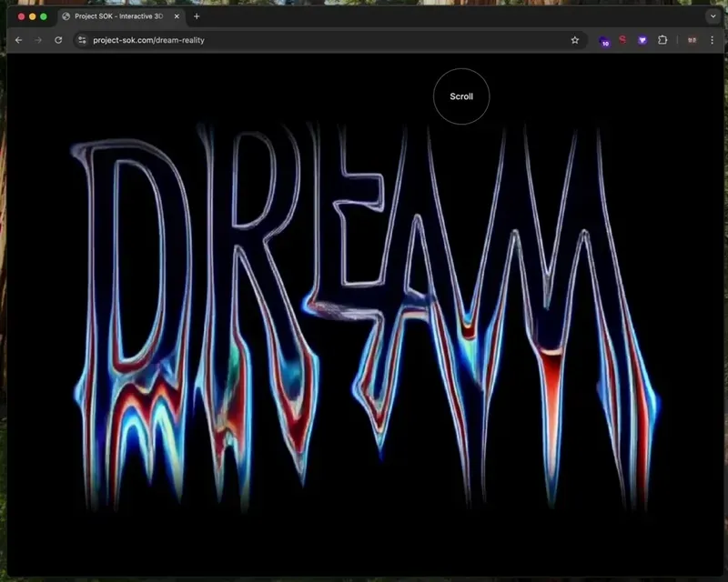Open the purple shield extension icon
This screenshot has height=582, width=728.
pyautogui.click(x=642, y=40)
